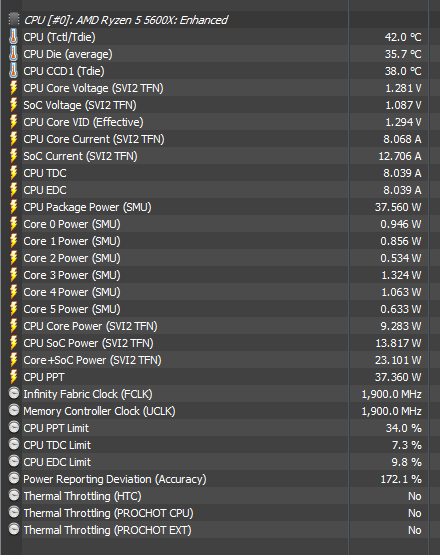Select the CPU Die (average) label
This screenshot has width=440, height=555.
point(68,54)
